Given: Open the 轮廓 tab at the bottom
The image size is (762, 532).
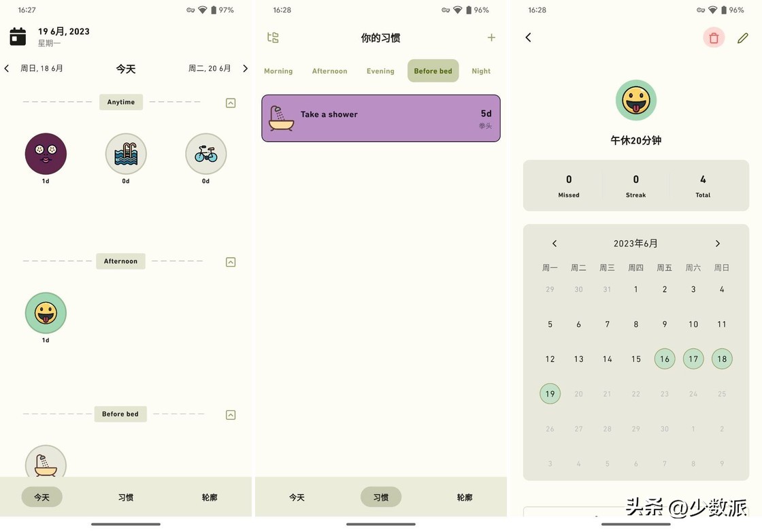Looking at the screenshot, I should pyautogui.click(x=209, y=497).
